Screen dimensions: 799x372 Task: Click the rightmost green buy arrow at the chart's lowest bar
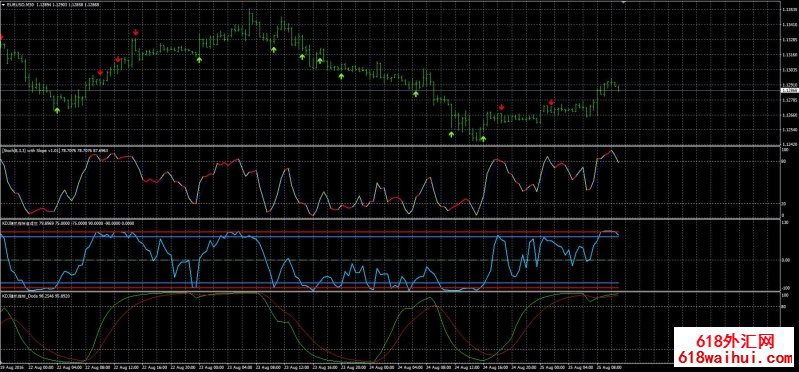tap(483, 138)
